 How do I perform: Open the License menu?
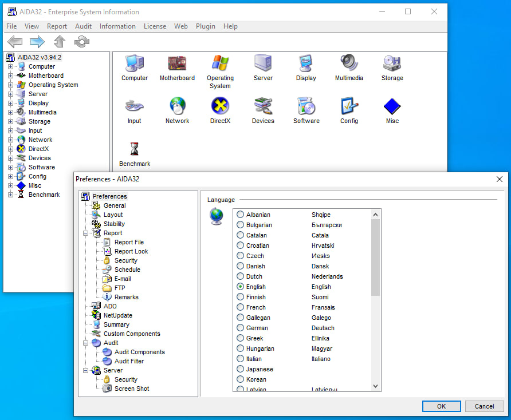pos(155,26)
